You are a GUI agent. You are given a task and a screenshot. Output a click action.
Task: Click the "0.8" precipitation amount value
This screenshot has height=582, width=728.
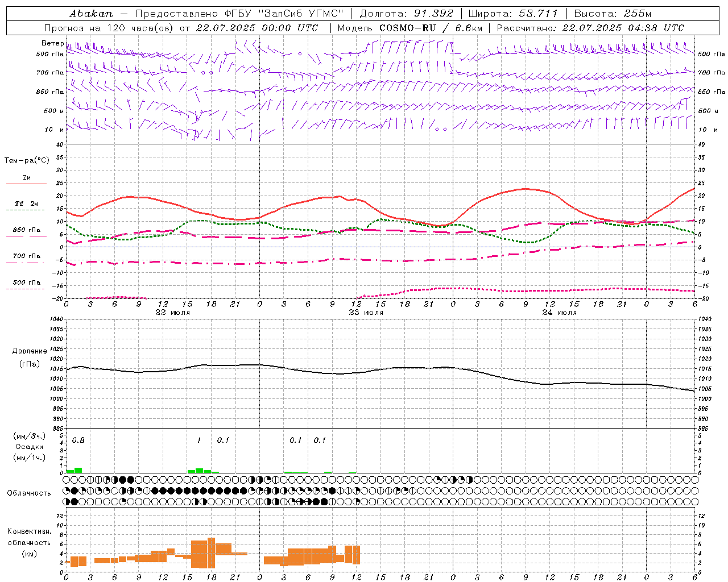pyautogui.click(x=78, y=440)
